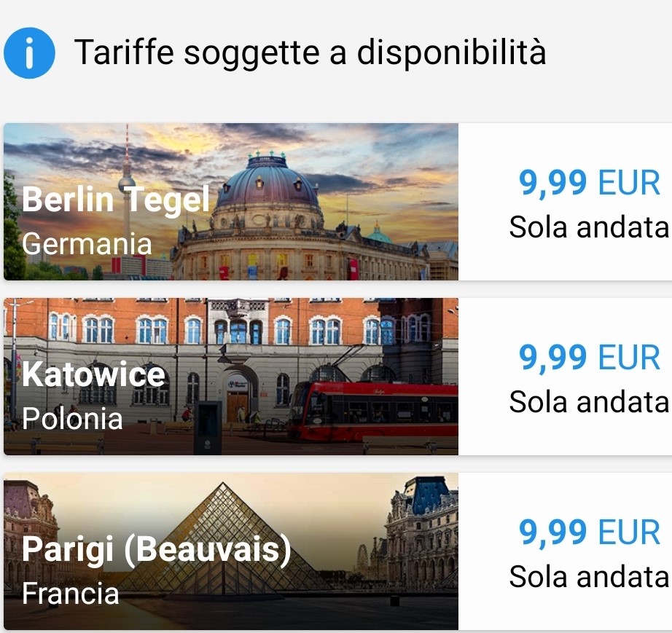Screen dimensions: 672x633
Task: Tap 'Sola andata' under the Berlin Tegel fare
Action: point(590,227)
